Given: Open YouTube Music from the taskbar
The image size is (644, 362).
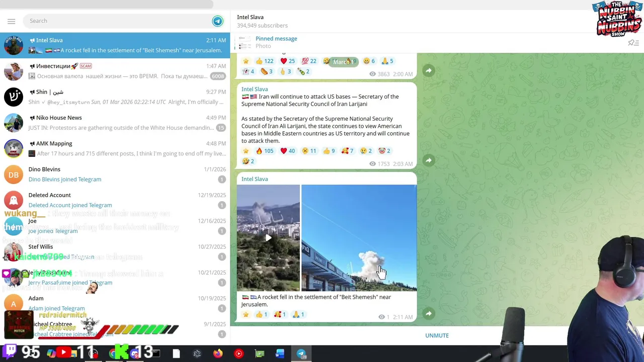Looking at the screenshot, I should pyautogui.click(x=238, y=353).
